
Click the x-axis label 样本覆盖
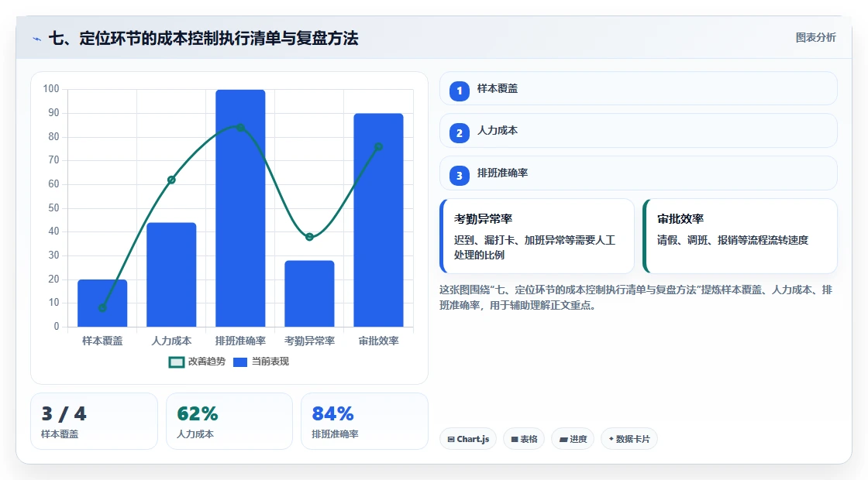tap(102, 341)
